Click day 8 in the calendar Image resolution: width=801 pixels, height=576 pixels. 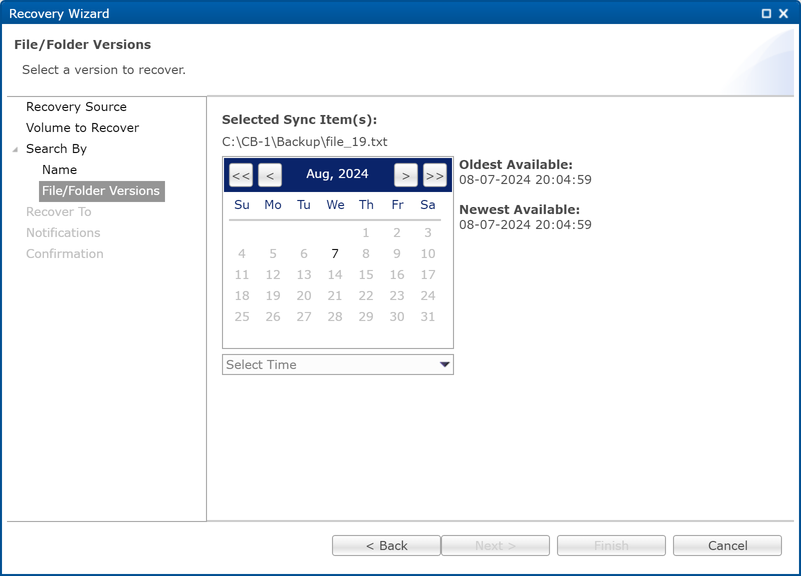tap(366, 254)
